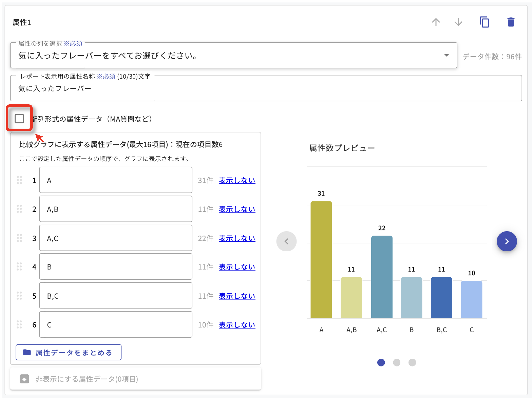
Task: Expand 非表示にする属性データ(0項目) section
Action: (135, 379)
